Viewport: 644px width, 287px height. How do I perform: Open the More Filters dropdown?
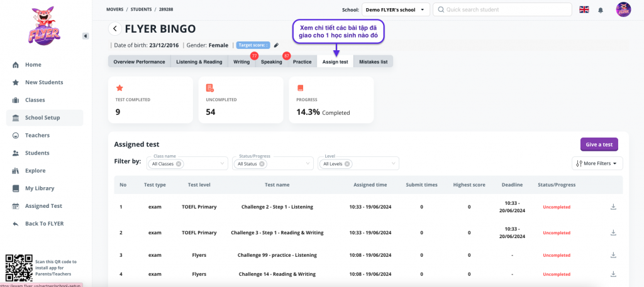(x=597, y=163)
